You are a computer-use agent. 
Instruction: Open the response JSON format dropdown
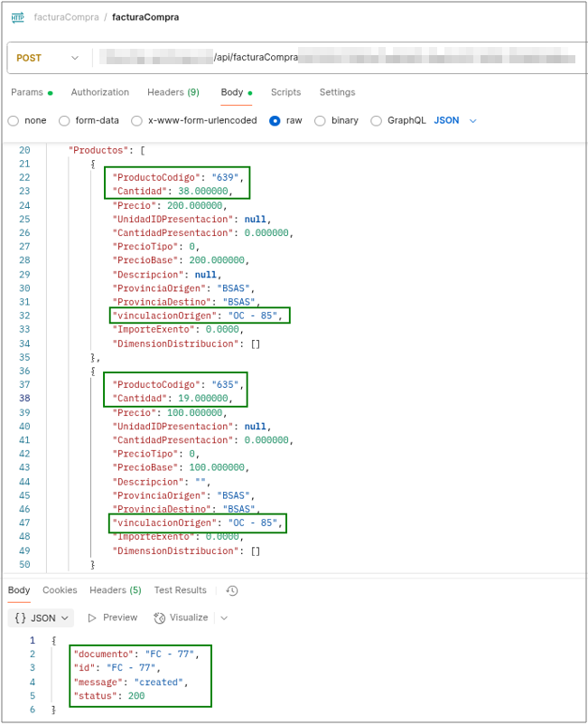(41, 618)
